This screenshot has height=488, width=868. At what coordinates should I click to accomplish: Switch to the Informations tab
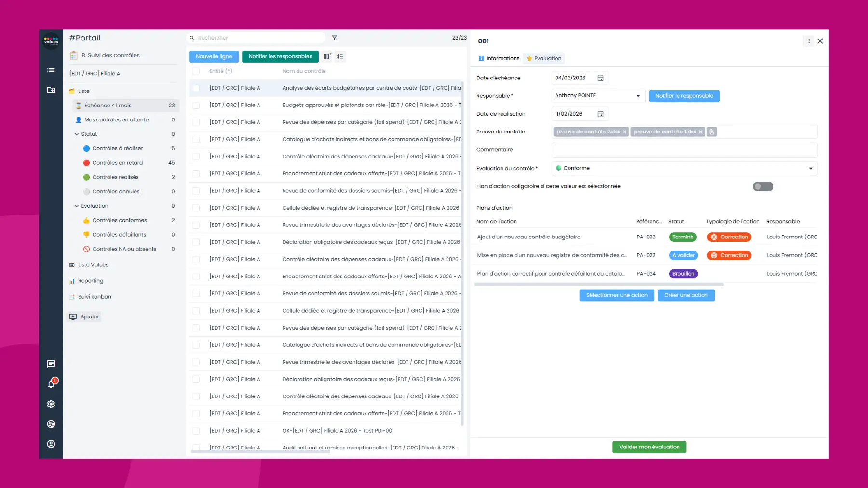[499, 58]
